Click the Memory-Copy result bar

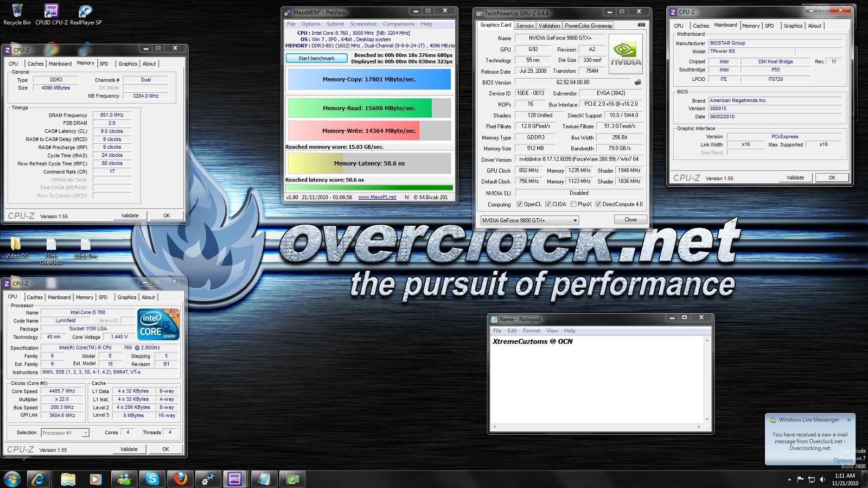369,79
